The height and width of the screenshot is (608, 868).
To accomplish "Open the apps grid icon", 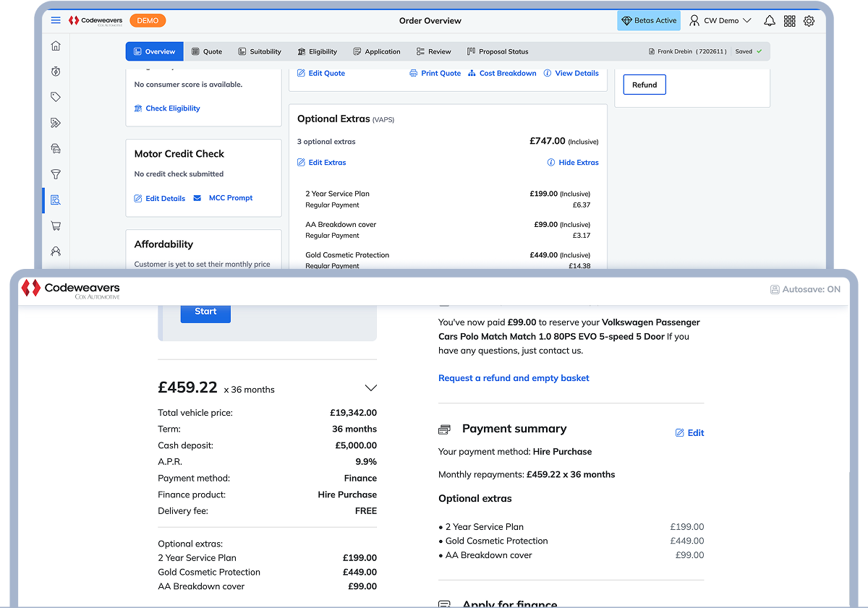I will [x=789, y=21].
